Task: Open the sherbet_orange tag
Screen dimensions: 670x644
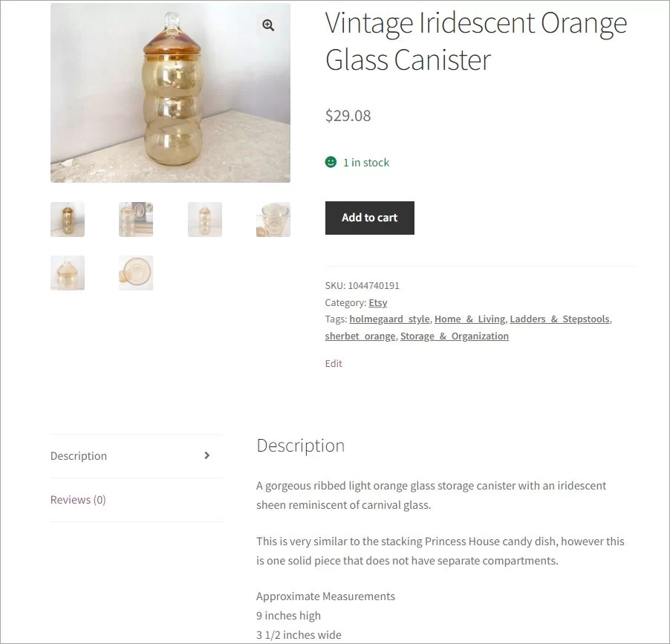Action: coord(360,336)
